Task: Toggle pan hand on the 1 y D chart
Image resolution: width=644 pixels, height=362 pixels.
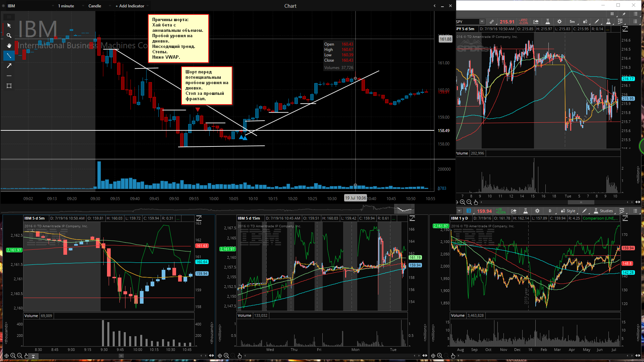Action: (x=453, y=356)
